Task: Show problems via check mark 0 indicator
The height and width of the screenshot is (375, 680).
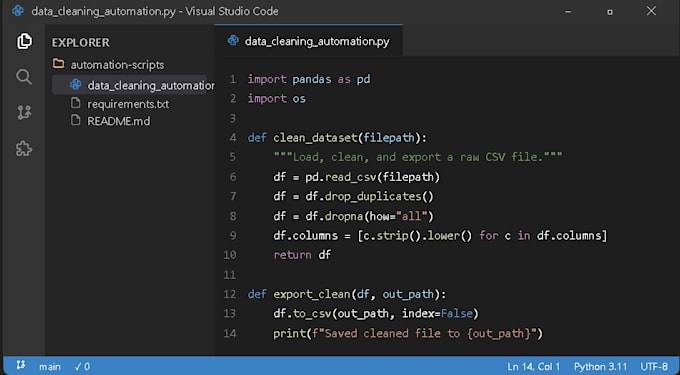Action: pos(82,367)
